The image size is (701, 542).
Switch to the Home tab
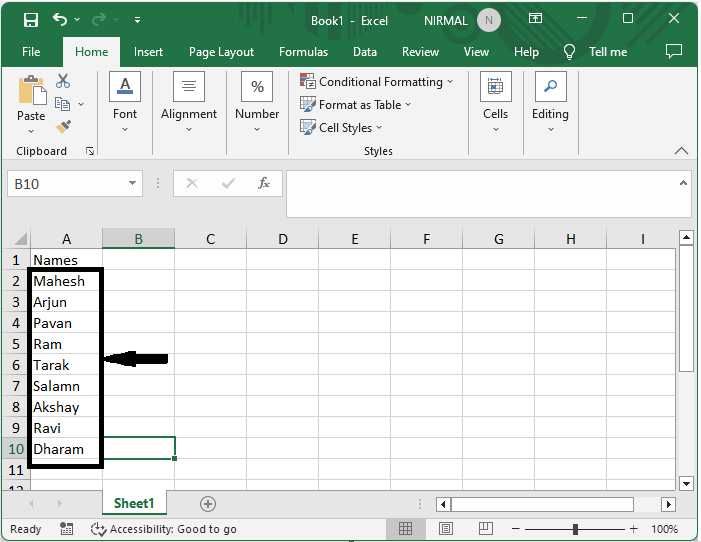(x=91, y=52)
